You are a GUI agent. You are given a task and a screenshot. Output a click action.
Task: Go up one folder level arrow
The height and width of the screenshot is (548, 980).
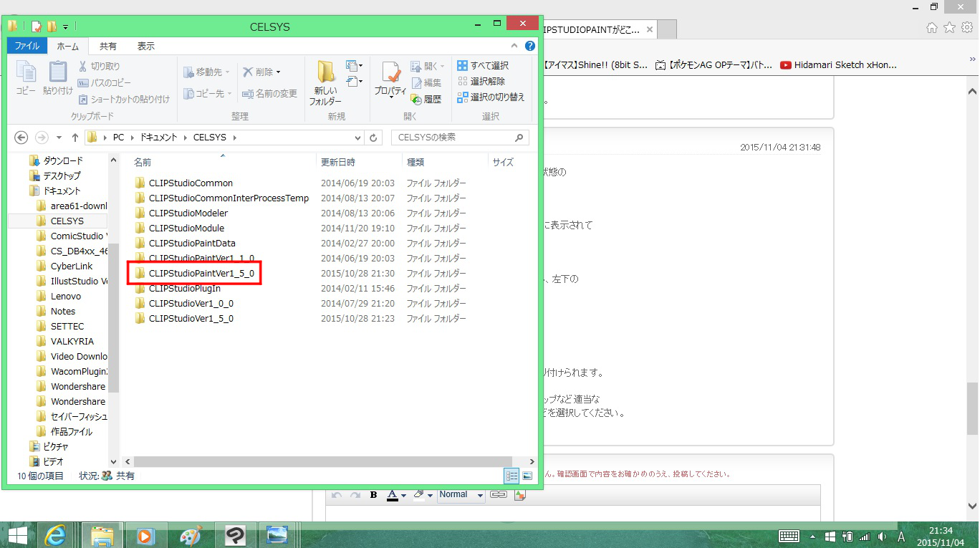[75, 137]
